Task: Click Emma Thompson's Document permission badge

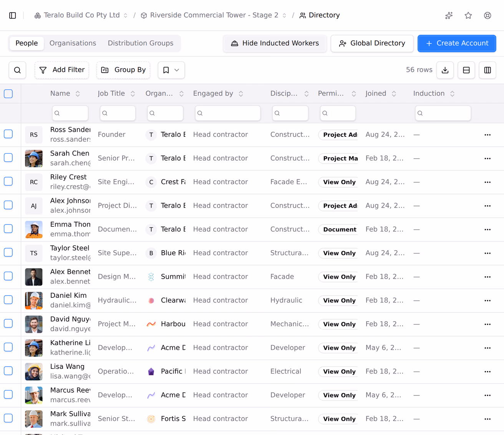Action: [338, 230]
